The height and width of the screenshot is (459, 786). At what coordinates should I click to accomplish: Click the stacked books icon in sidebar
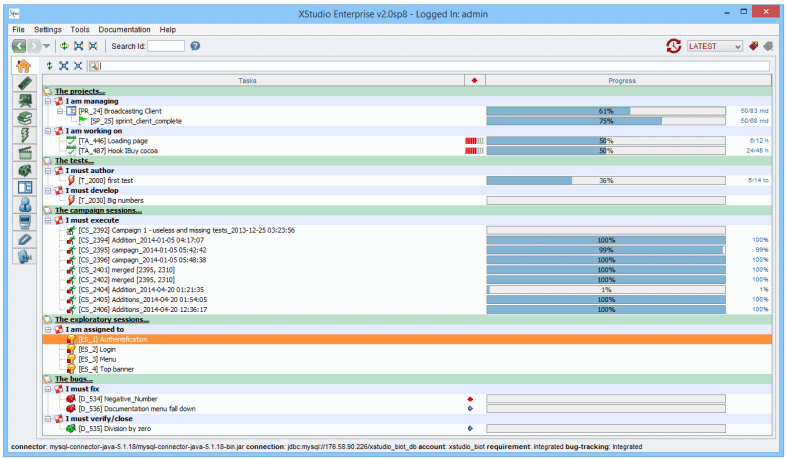[x=25, y=118]
